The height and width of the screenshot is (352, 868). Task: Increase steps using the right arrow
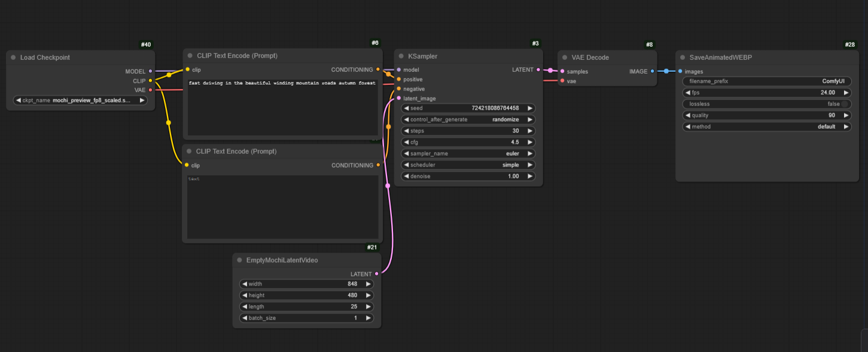tap(530, 131)
